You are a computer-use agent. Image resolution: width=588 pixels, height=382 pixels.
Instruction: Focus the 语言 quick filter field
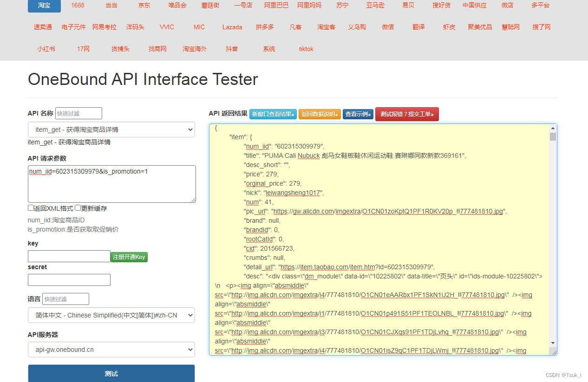click(x=65, y=299)
